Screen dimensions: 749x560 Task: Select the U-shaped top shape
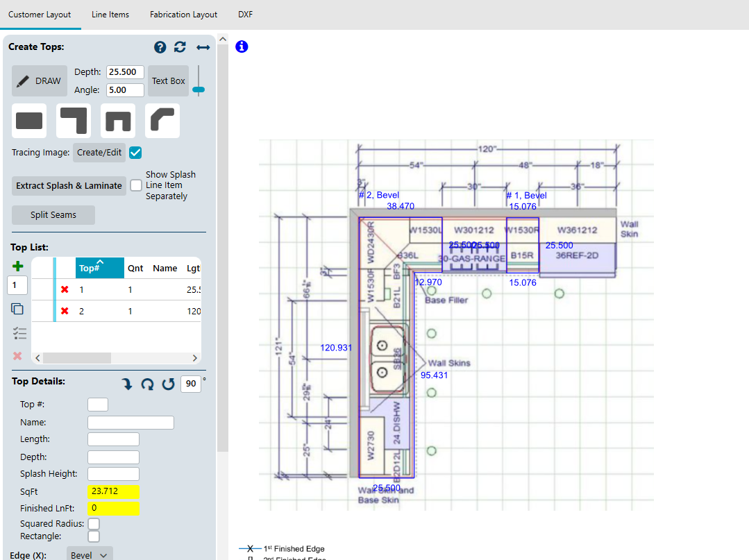coord(118,121)
